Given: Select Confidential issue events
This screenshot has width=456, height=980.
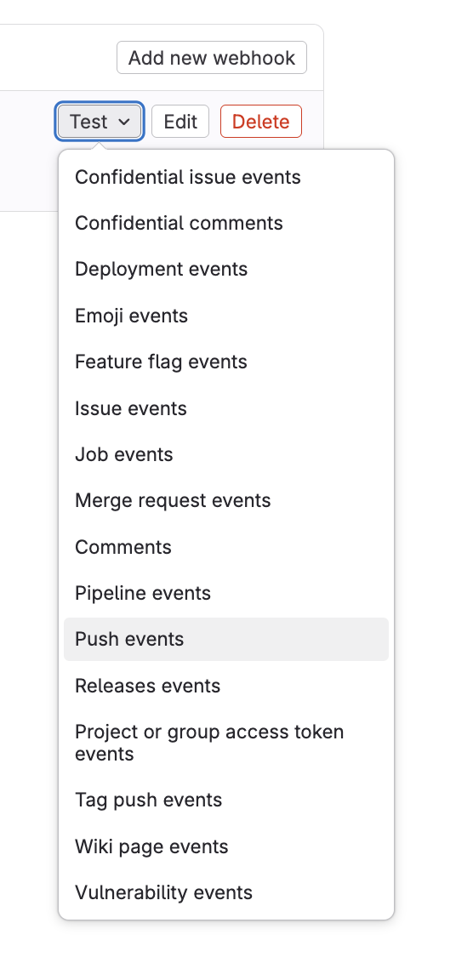Looking at the screenshot, I should (226, 177).
